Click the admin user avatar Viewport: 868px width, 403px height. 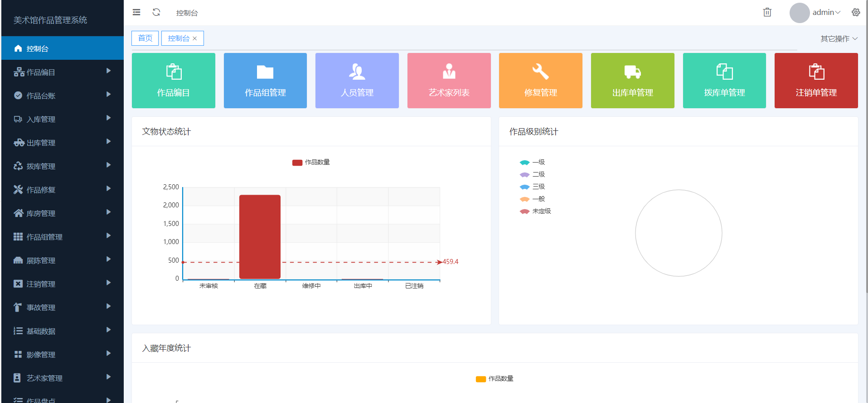pos(800,13)
